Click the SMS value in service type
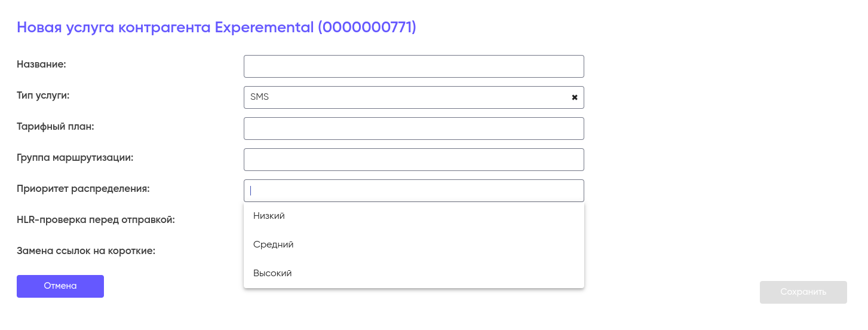This screenshot has height=330, width=868. pos(260,97)
